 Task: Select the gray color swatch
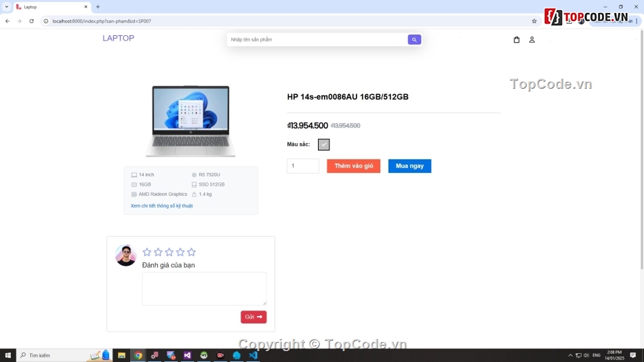point(323,144)
